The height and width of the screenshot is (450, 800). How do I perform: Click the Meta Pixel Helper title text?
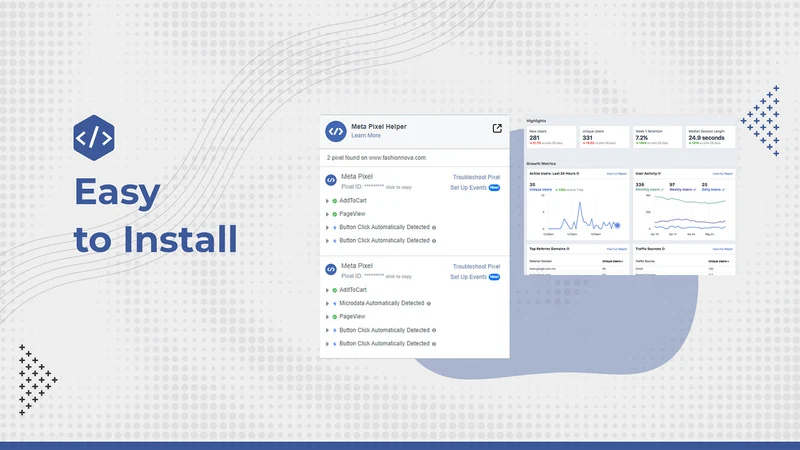coord(379,127)
